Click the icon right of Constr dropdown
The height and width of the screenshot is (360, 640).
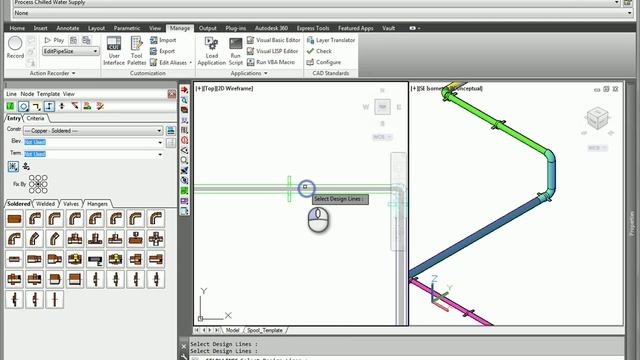171,131
